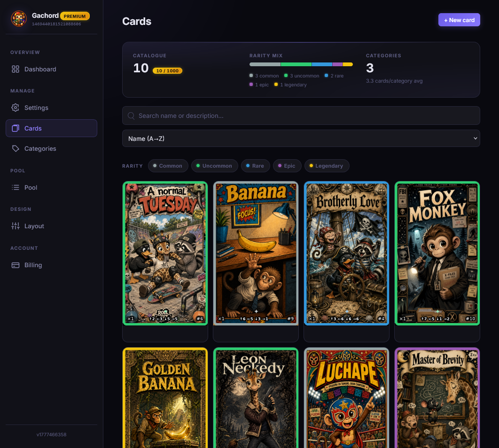Open the Name (A→Z) sort dropdown
Screen dimensions: 499x448
click(301, 138)
